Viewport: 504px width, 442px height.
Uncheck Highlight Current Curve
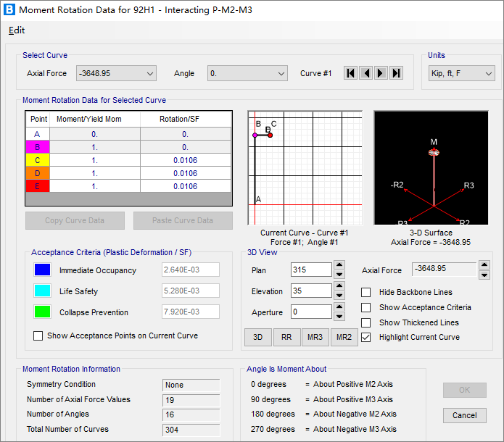[365, 337]
